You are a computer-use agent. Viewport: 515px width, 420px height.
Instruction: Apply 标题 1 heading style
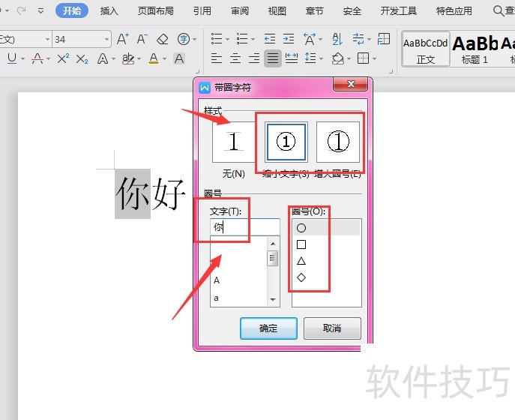coord(475,49)
